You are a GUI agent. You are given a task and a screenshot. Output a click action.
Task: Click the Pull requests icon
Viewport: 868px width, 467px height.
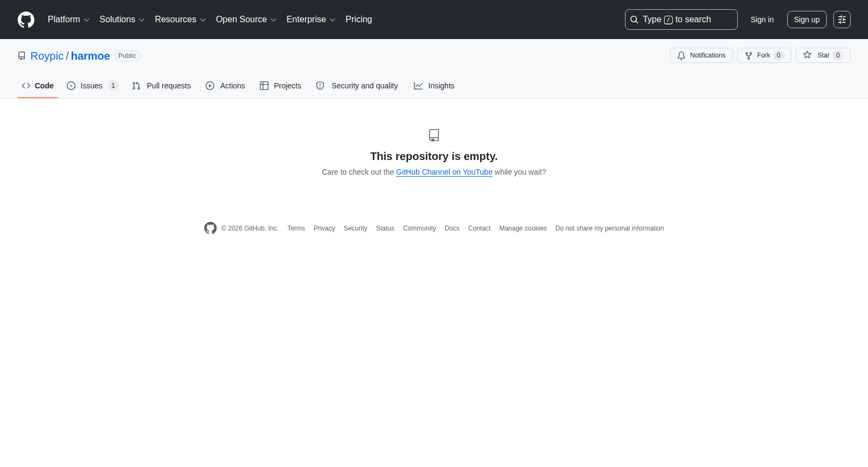point(136,86)
